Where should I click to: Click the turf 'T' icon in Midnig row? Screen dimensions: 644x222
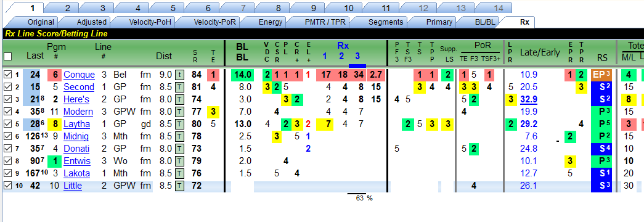tap(179, 136)
